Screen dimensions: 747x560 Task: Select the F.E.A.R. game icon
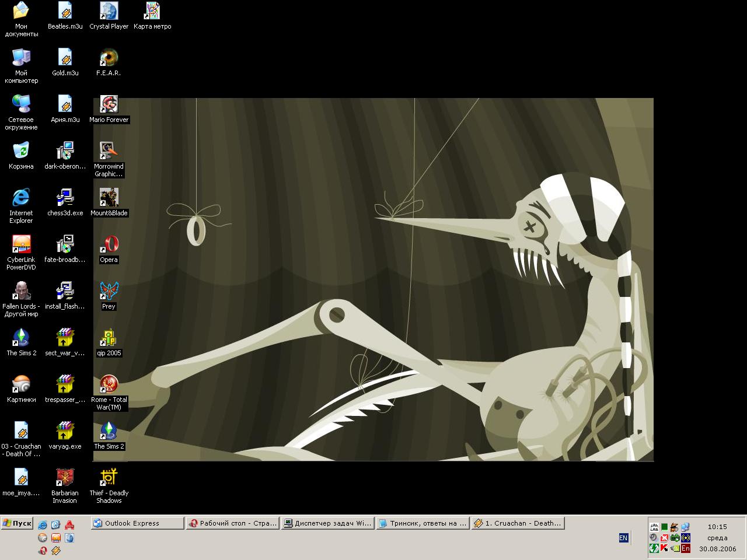[109, 58]
